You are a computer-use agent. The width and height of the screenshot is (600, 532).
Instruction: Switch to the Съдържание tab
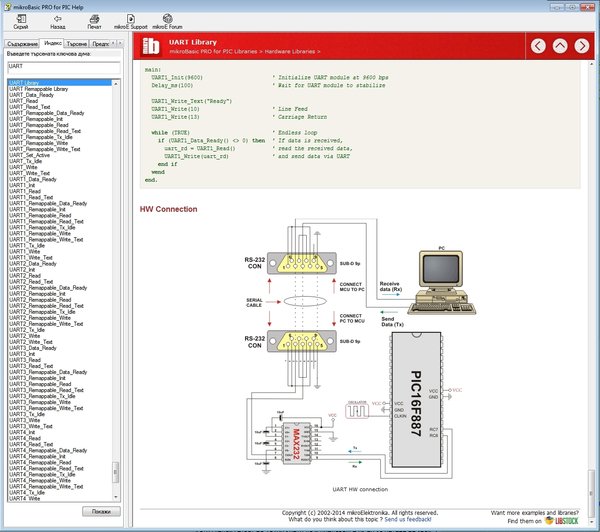[22, 44]
